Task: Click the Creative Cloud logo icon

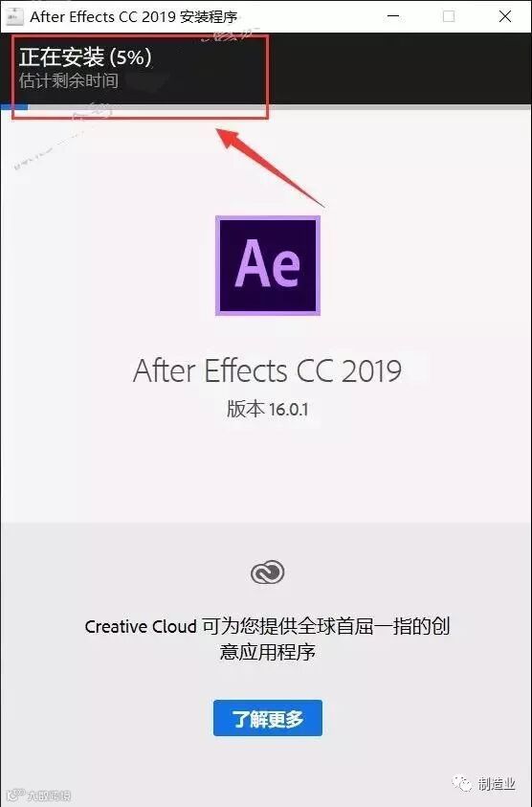Action: pyautogui.click(x=268, y=572)
